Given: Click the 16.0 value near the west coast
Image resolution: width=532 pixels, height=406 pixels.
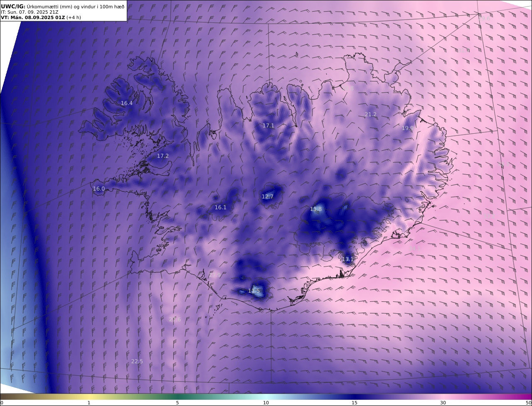Looking at the screenshot, I should pos(99,188).
